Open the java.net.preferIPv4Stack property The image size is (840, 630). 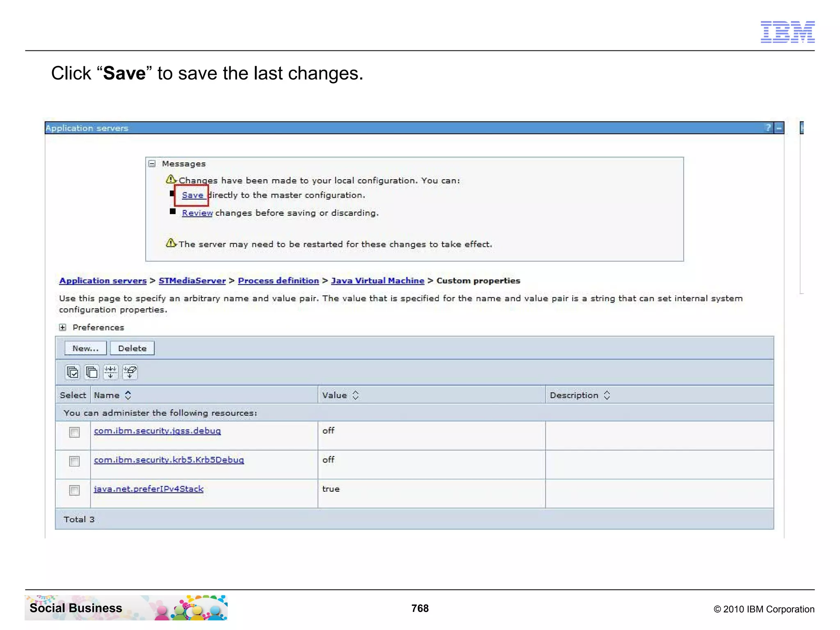point(148,489)
